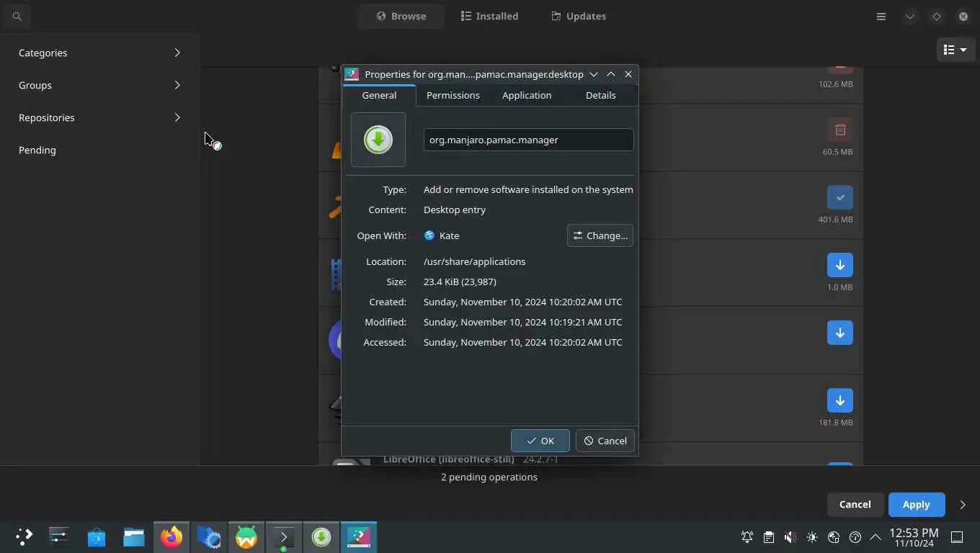Click the blue gear app in taskbar
Image resolution: width=980 pixels, height=553 pixels.
pos(209,536)
